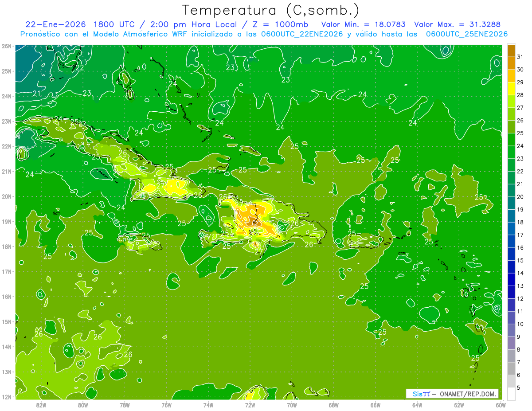Click the '20' value on the color legend

tap(520, 197)
